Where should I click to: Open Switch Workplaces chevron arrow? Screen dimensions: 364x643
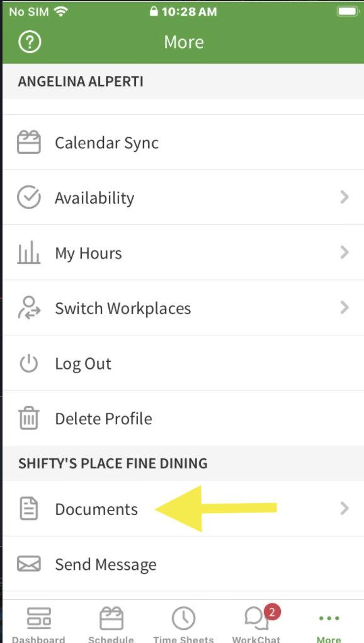point(344,307)
